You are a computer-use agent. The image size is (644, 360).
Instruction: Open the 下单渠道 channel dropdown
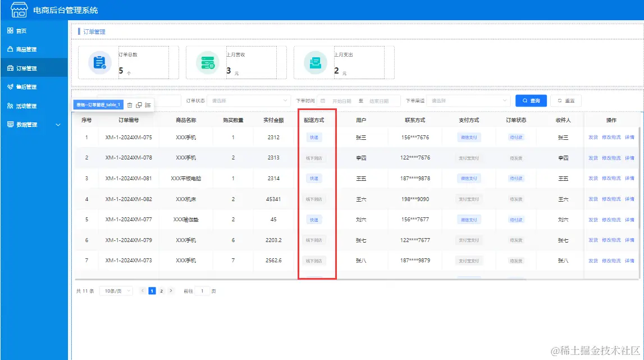click(469, 101)
